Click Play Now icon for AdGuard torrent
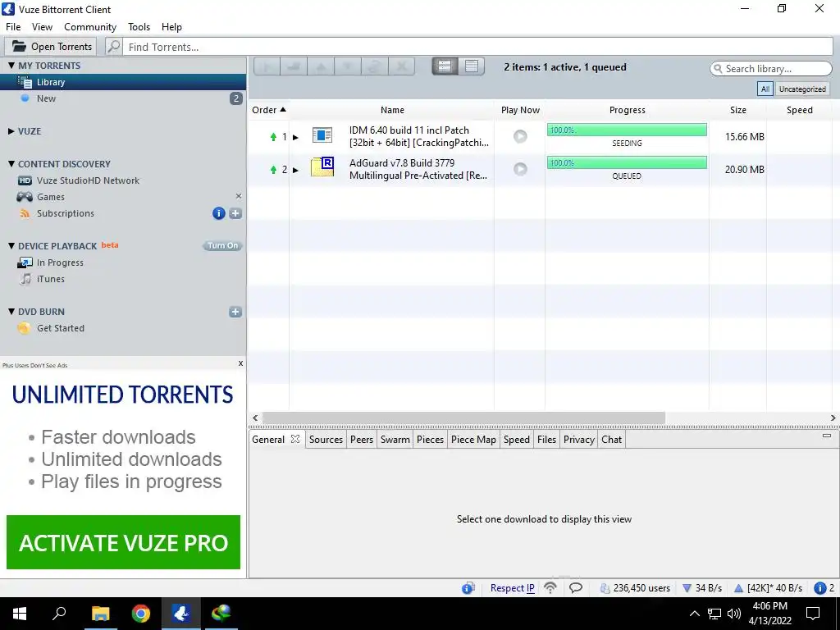Viewport: 840px width, 630px height. coord(519,169)
